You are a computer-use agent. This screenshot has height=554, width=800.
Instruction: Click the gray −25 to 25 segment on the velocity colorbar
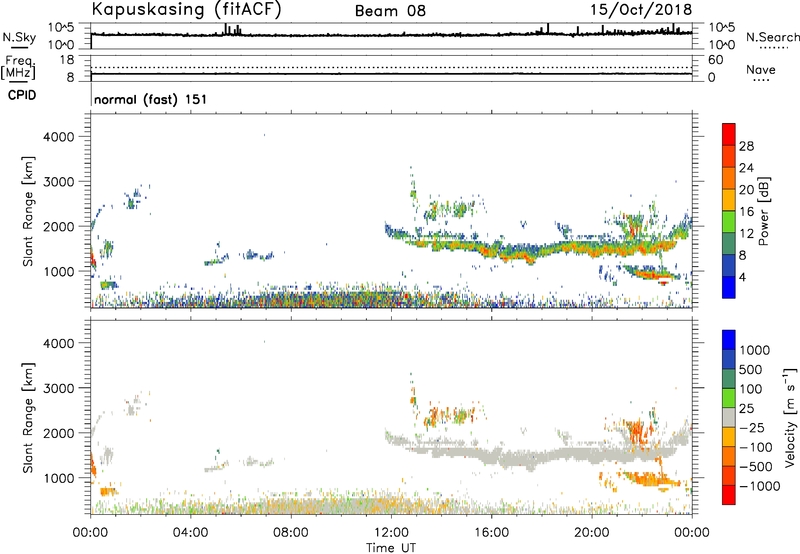coord(729,418)
